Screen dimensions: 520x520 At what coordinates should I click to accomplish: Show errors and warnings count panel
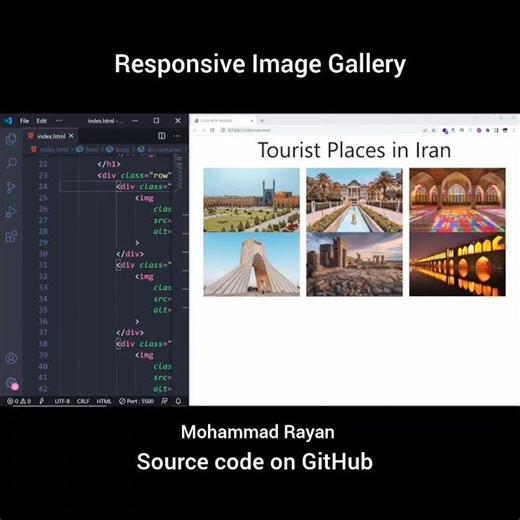[19, 401]
